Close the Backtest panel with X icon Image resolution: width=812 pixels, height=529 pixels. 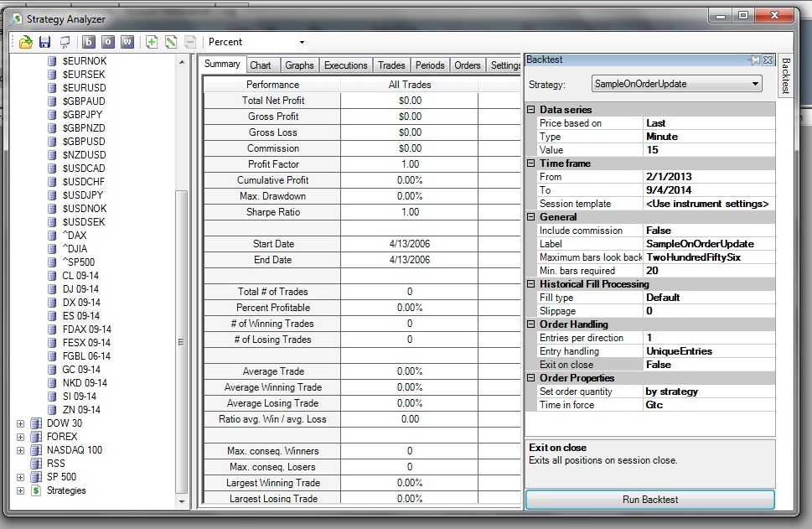coord(768,60)
